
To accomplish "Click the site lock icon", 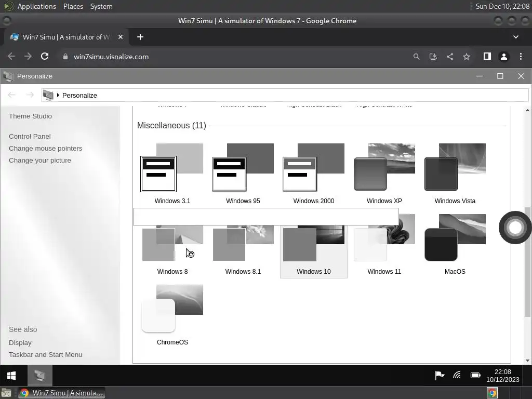I will (65, 57).
